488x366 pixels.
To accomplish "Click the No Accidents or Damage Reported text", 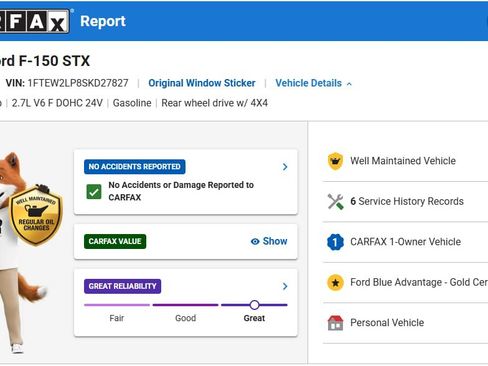I will point(181,191).
